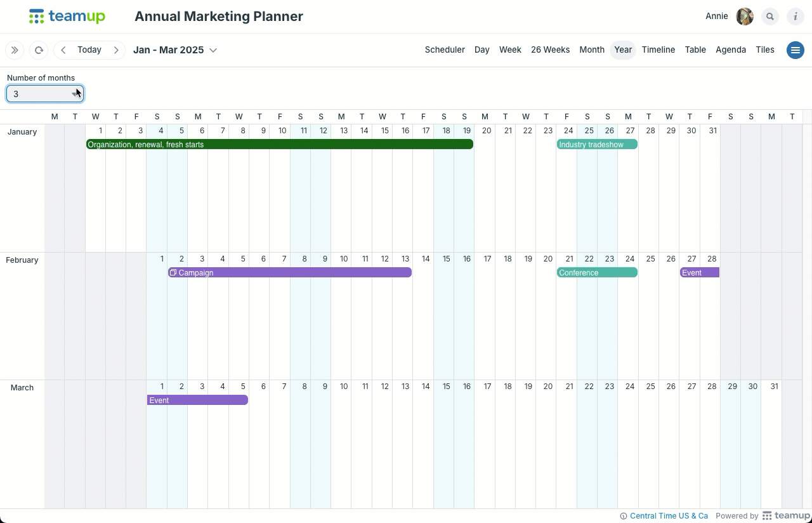Open the green Organization, renewal, fresh starts event
Image resolution: width=812 pixels, height=523 pixels.
click(280, 145)
